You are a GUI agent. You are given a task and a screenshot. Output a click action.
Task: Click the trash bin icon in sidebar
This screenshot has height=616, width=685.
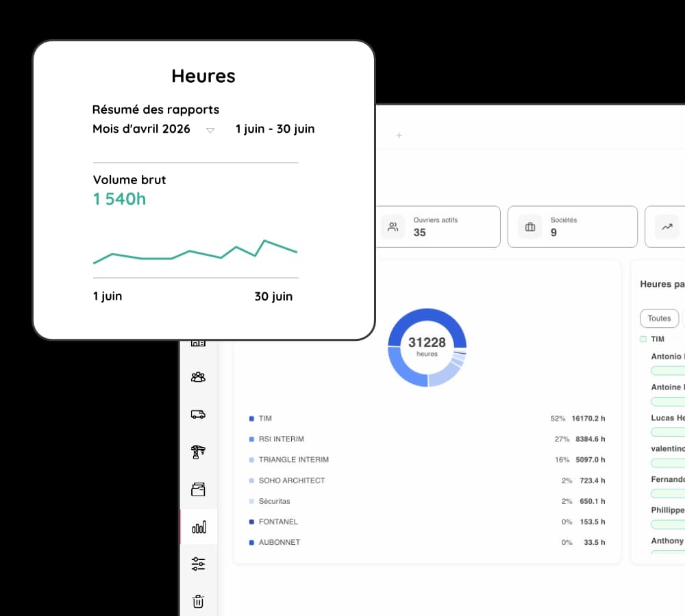[x=198, y=602]
